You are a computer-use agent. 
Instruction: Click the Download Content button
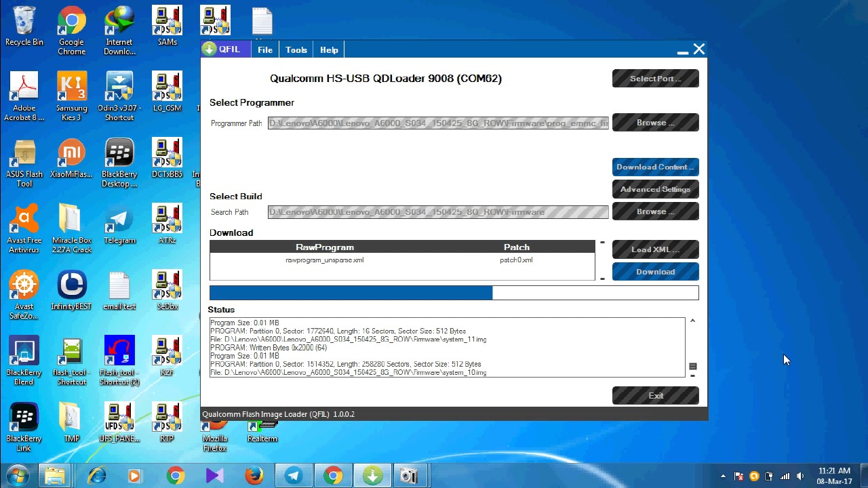[x=655, y=167]
